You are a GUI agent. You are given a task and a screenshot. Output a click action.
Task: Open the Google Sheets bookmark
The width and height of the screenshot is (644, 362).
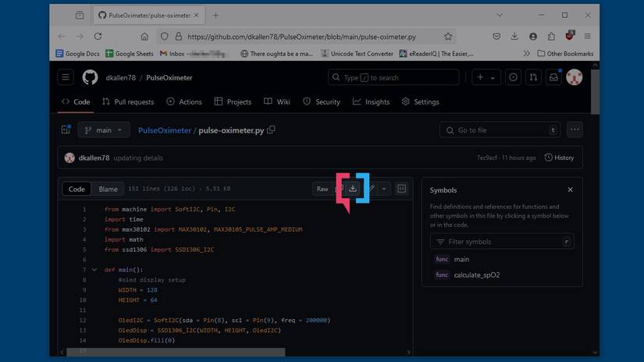point(130,54)
